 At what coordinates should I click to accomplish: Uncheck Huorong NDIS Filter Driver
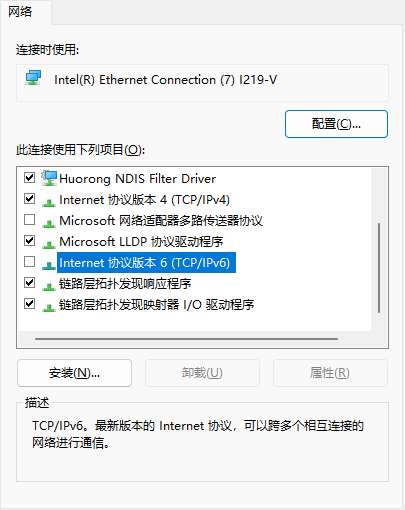30,178
